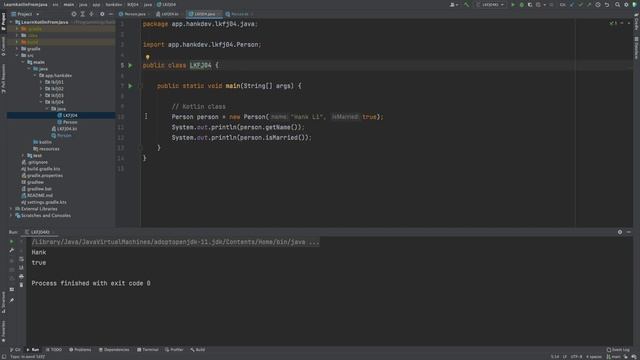Push commits with the green up-arrow icon
The height and width of the screenshot is (360, 640).
point(589,4)
